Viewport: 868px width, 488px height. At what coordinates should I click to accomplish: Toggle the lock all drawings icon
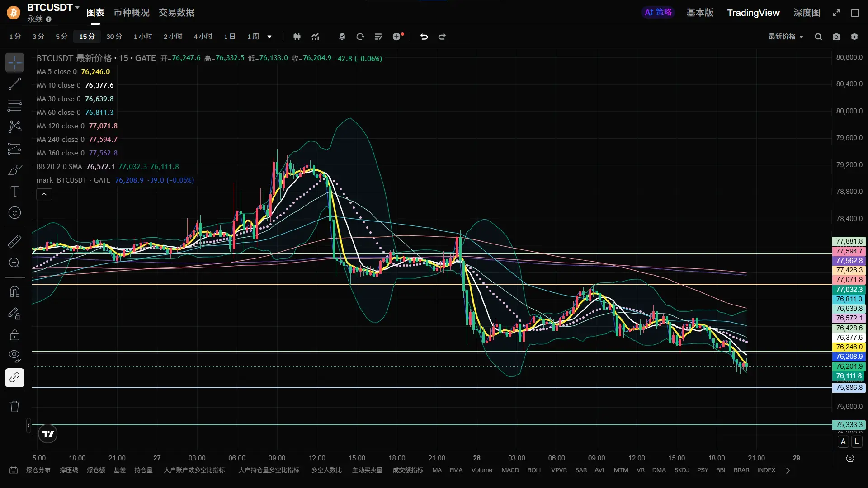tap(14, 335)
